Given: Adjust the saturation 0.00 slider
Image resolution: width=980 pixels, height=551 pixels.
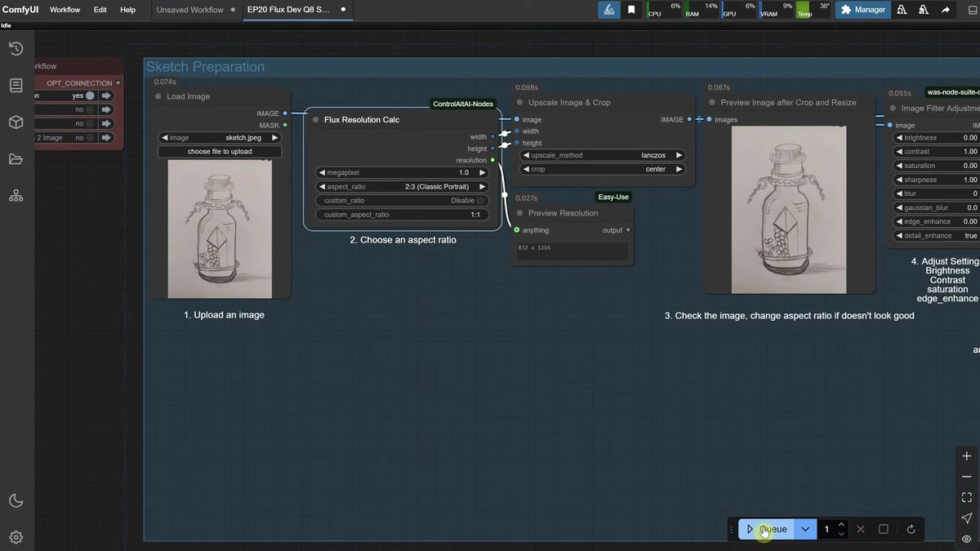Looking at the screenshot, I should pos(937,166).
